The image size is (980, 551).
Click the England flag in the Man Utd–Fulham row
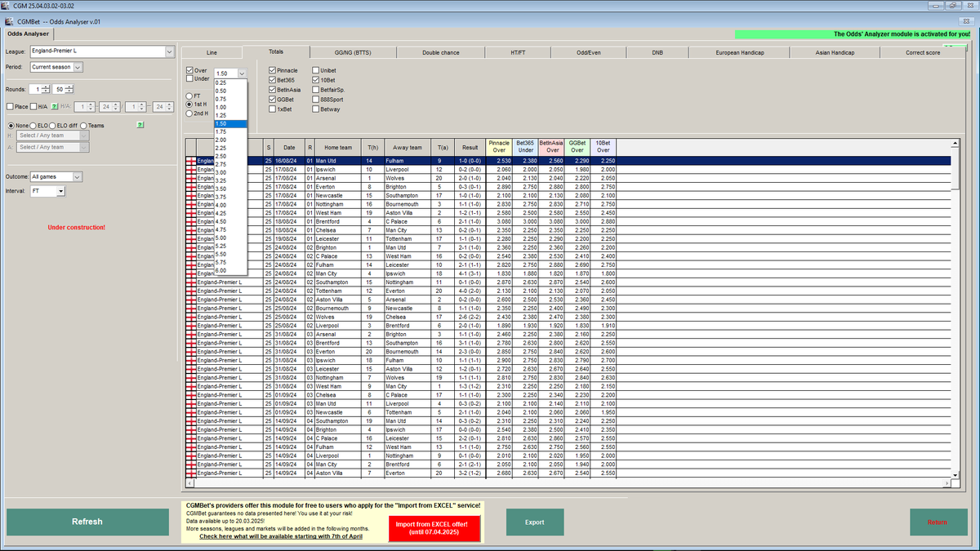[x=192, y=161]
